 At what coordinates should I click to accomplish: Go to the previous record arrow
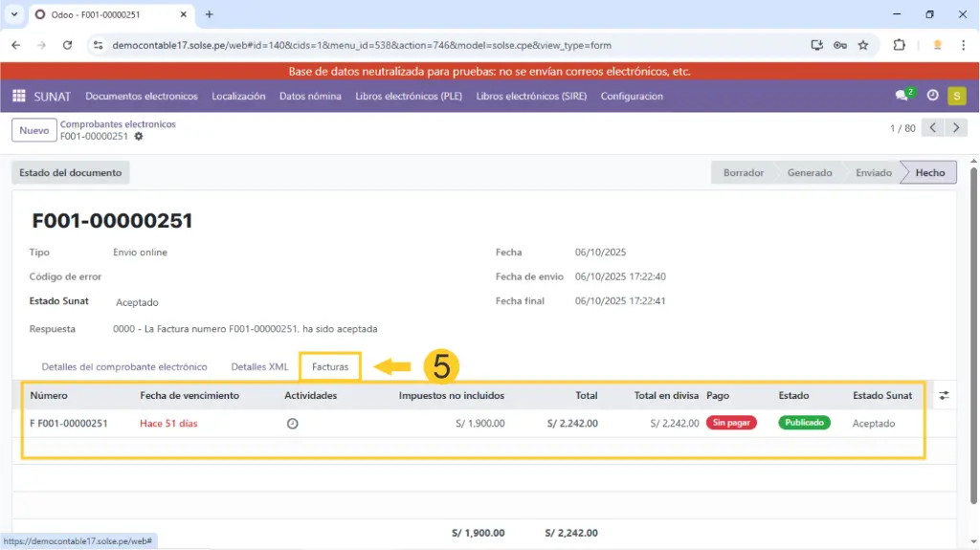coord(932,128)
